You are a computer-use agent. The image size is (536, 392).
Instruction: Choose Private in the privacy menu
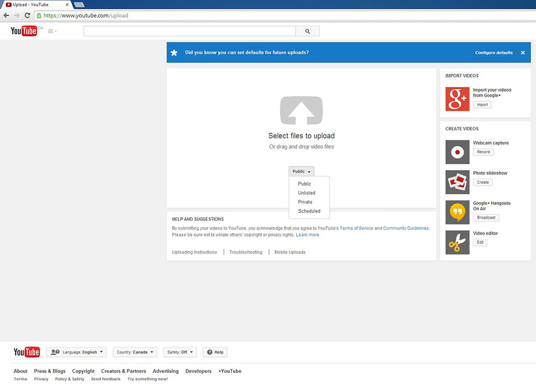305,202
